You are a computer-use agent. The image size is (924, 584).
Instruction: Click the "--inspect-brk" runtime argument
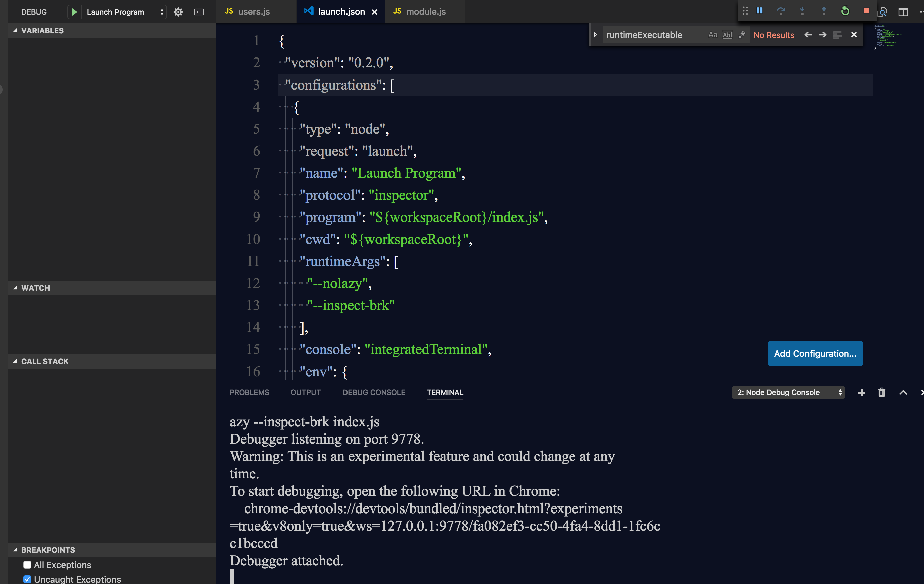point(351,305)
